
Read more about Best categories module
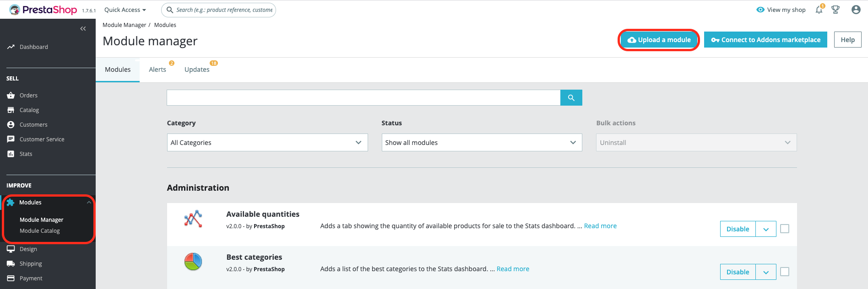pos(513,269)
